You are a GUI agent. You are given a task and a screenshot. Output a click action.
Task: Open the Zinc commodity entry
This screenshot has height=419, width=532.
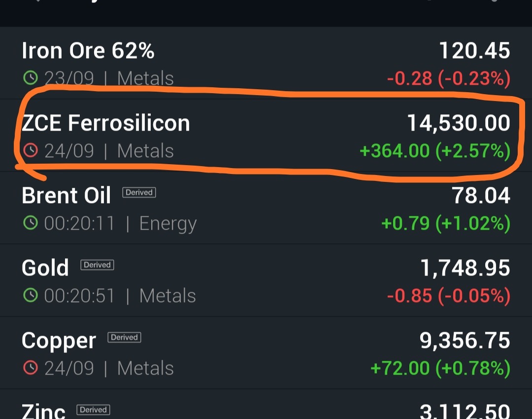click(43, 411)
